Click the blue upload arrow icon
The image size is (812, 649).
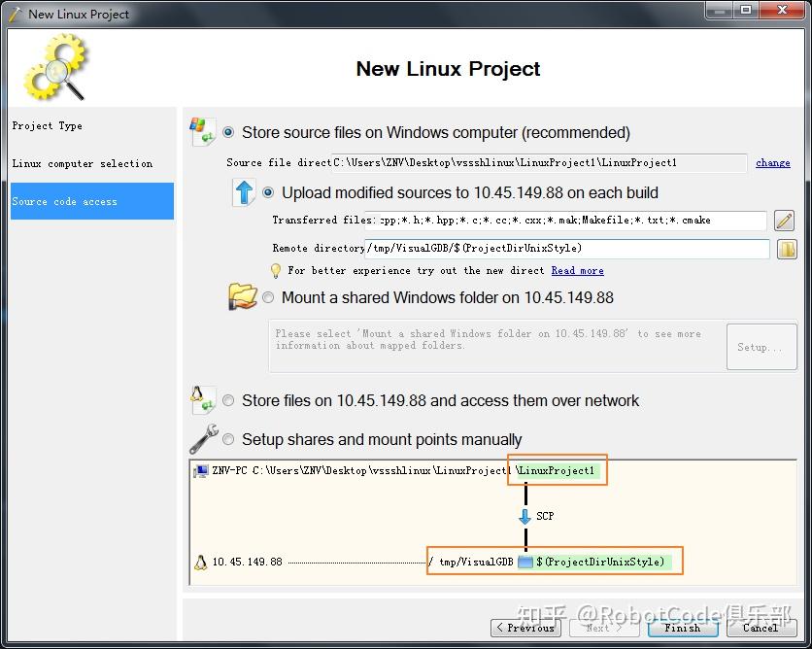(x=245, y=193)
